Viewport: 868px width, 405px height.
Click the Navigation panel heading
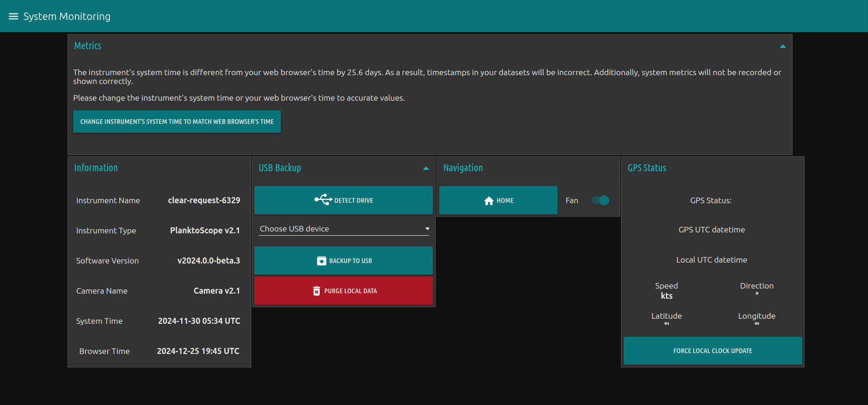(463, 168)
